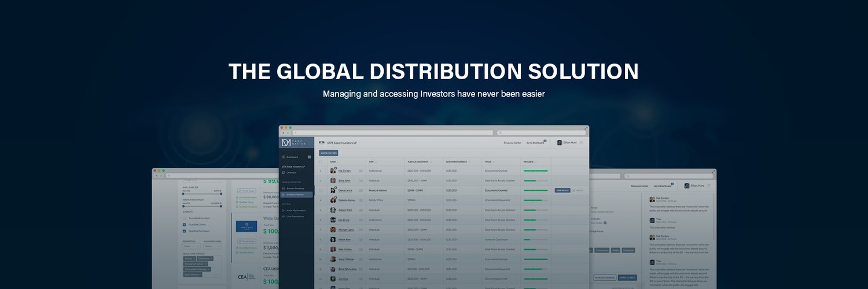Sort by the NAME column header

click(333, 162)
